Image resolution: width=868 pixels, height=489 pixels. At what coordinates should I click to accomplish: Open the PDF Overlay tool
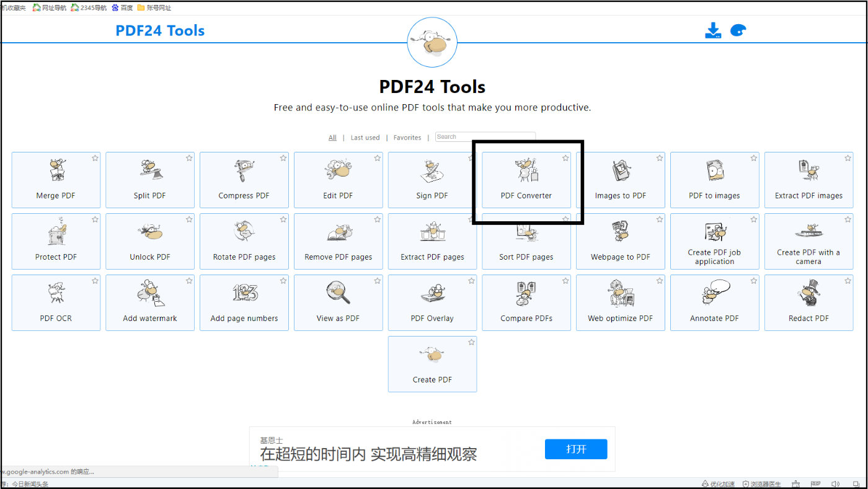pos(432,302)
